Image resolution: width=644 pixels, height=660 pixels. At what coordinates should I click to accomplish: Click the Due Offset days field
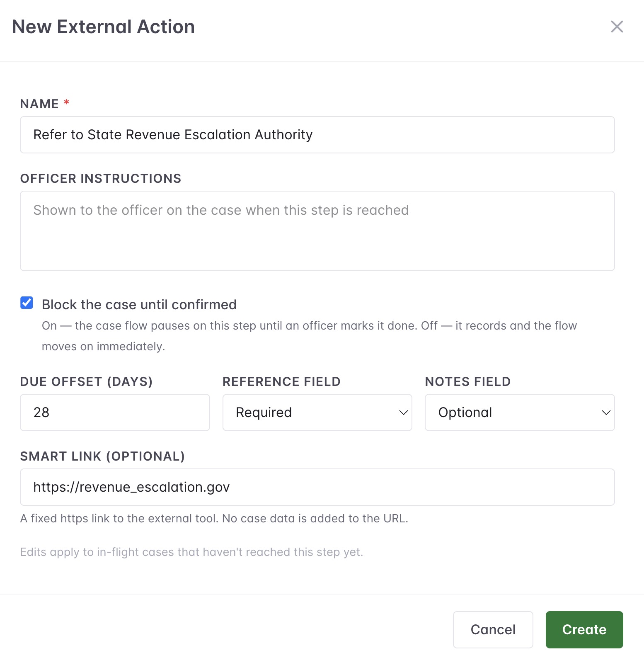(x=115, y=412)
